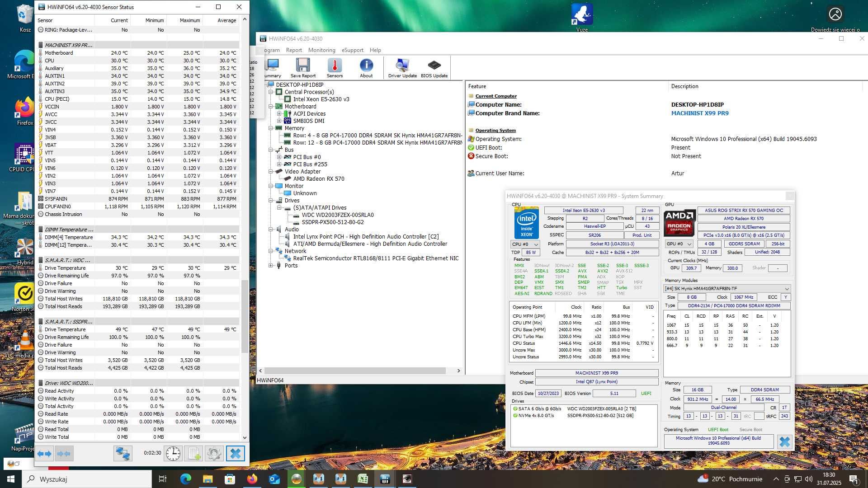The width and height of the screenshot is (868, 488).
Task: Open the notification center icon
Action: pyautogui.click(x=854, y=479)
